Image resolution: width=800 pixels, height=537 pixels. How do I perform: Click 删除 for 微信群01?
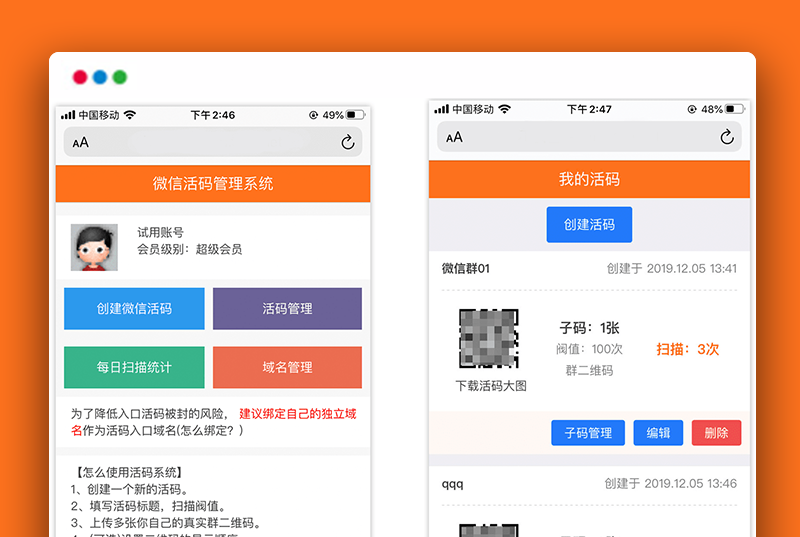click(716, 433)
